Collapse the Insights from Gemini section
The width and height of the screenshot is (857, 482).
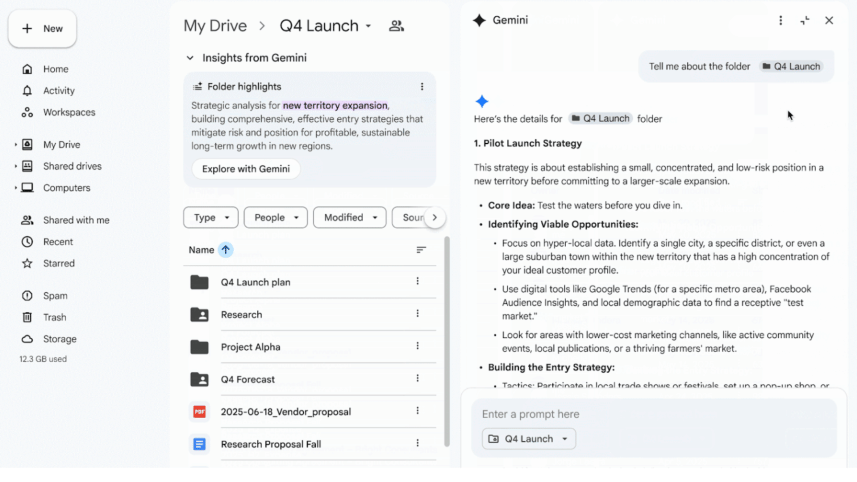click(x=190, y=58)
